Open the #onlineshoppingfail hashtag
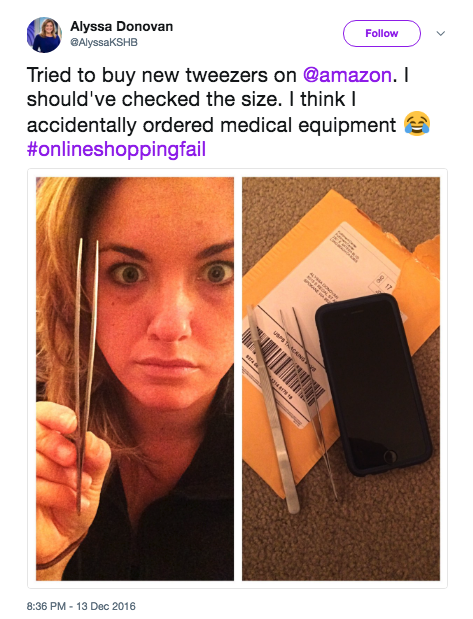The image size is (473, 619). click(x=116, y=149)
